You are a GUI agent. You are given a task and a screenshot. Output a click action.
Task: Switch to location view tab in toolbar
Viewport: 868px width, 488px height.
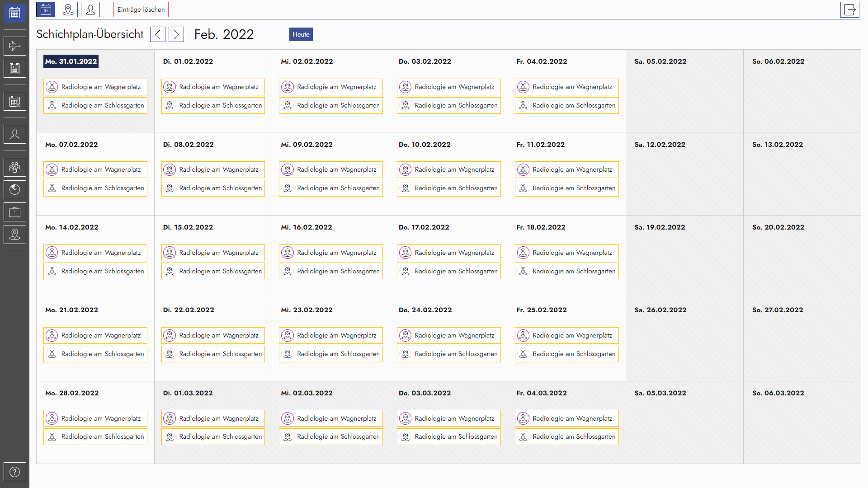(68, 9)
